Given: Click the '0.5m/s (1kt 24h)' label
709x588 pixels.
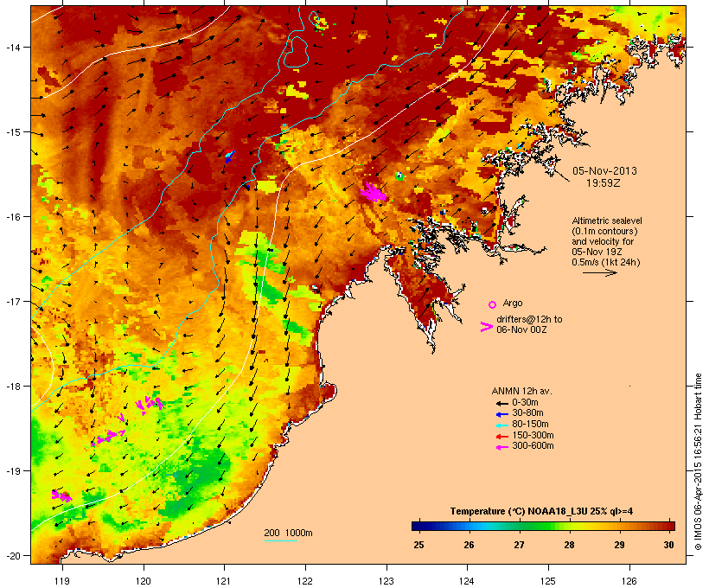Looking at the screenshot, I should coord(606,262).
